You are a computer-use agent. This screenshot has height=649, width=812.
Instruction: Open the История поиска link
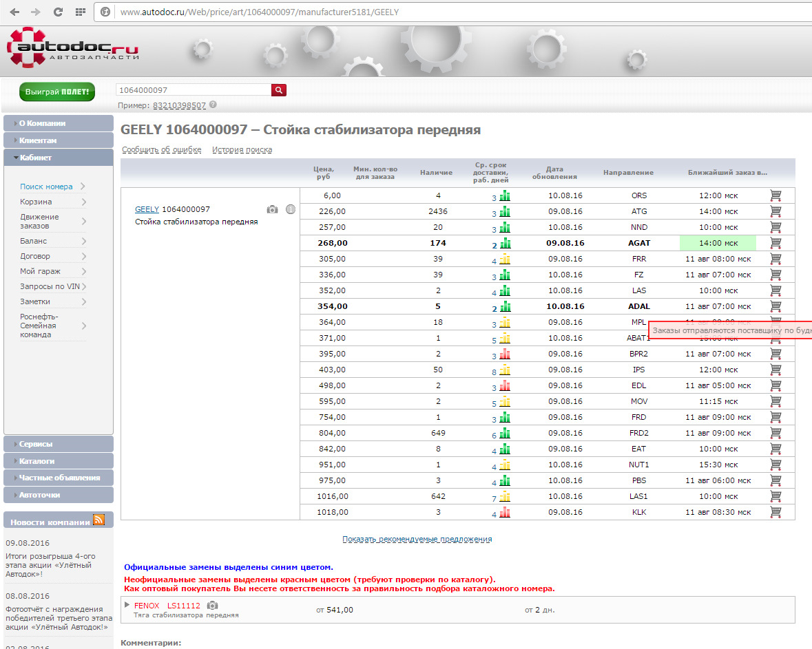pyautogui.click(x=242, y=149)
